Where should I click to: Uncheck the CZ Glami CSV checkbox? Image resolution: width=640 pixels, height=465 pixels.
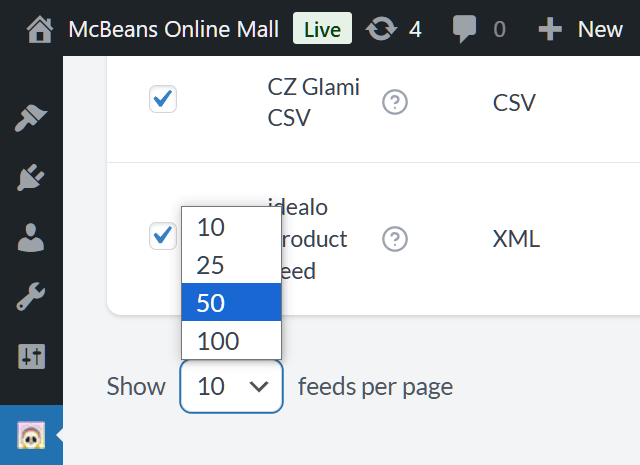pos(163,99)
